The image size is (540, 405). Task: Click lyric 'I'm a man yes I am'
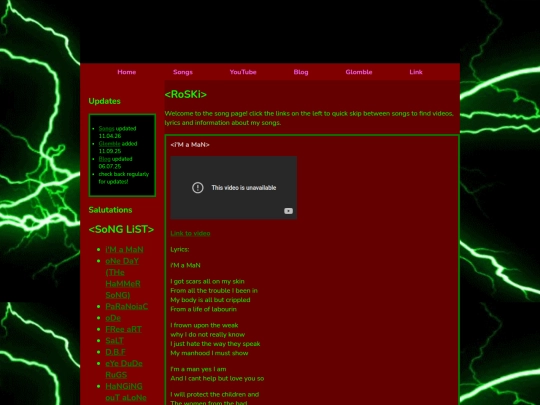(x=198, y=369)
